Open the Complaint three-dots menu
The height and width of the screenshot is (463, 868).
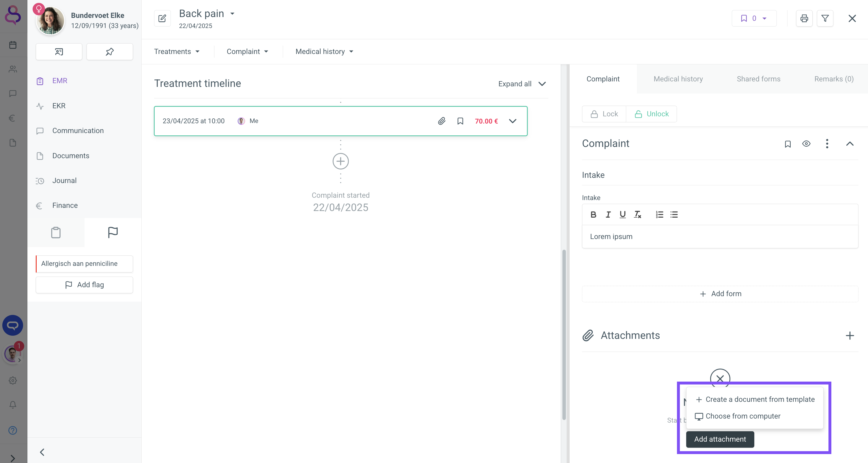(827, 143)
